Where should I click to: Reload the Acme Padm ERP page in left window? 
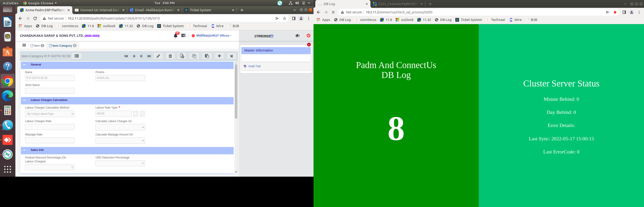(x=35, y=18)
